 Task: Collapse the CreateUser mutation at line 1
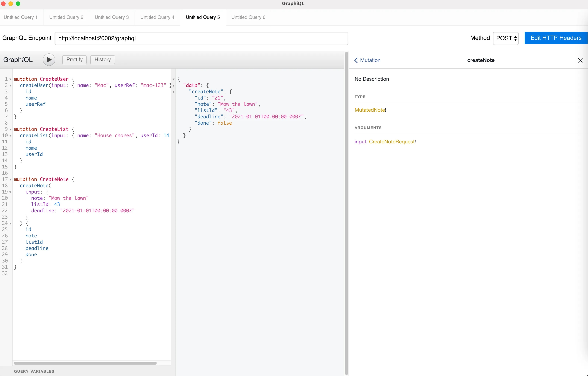(10, 79)
